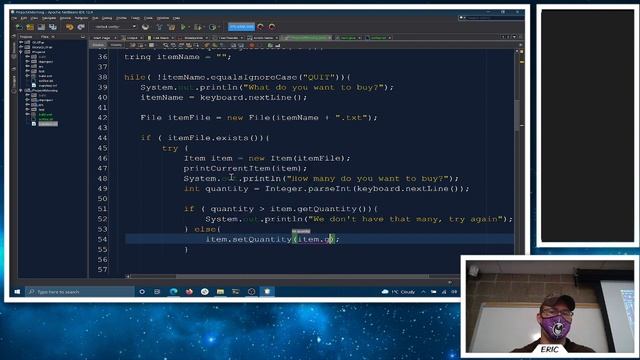The height and width of the screenshot is (360, 640).
Task: Click code line 39 println What do you want
Action: pos(267,87)
